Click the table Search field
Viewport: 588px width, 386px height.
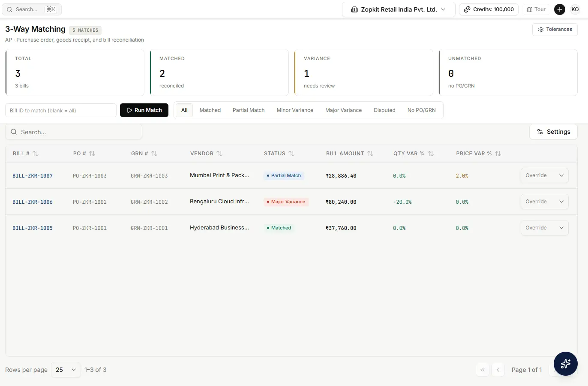74,132
